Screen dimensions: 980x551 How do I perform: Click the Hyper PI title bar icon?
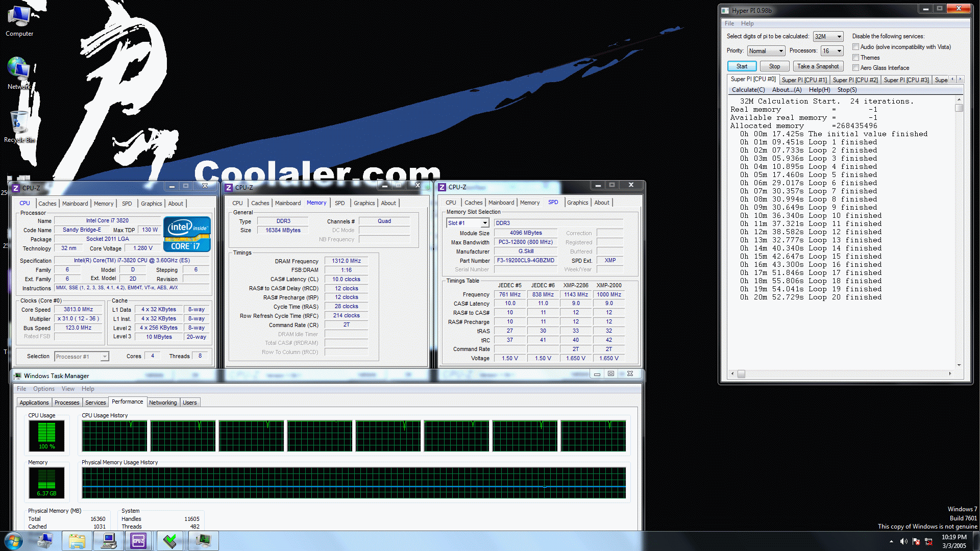point(725,10)
